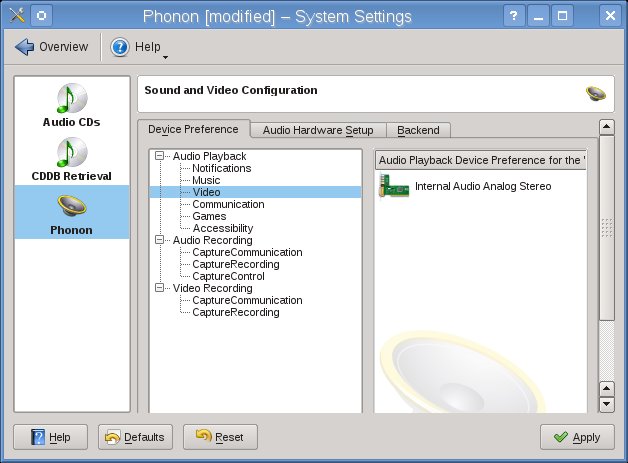Select the Audio Recording parent item
This screenshot has width=628, height=463.
[x=213, y=240]
